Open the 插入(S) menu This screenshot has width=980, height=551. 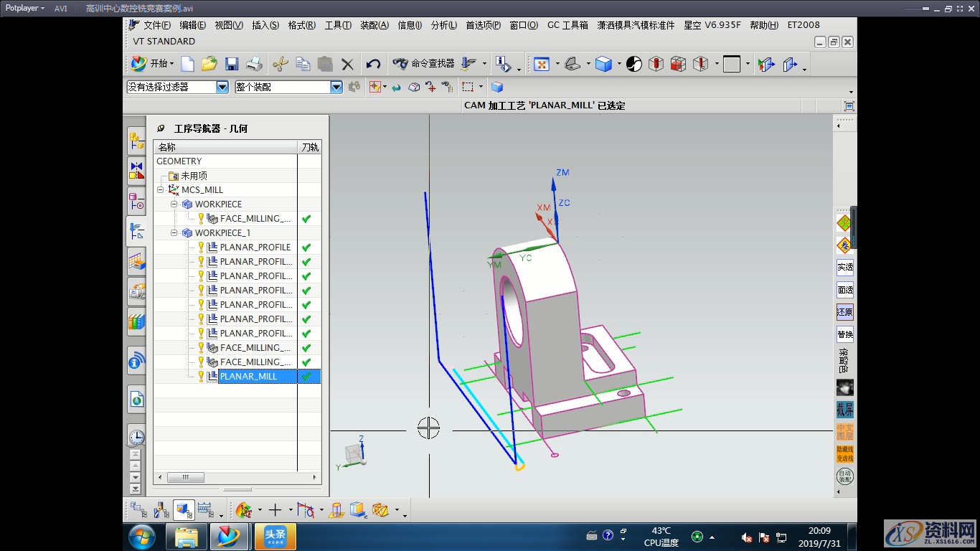pyautogui.click(x=265, y=25)
